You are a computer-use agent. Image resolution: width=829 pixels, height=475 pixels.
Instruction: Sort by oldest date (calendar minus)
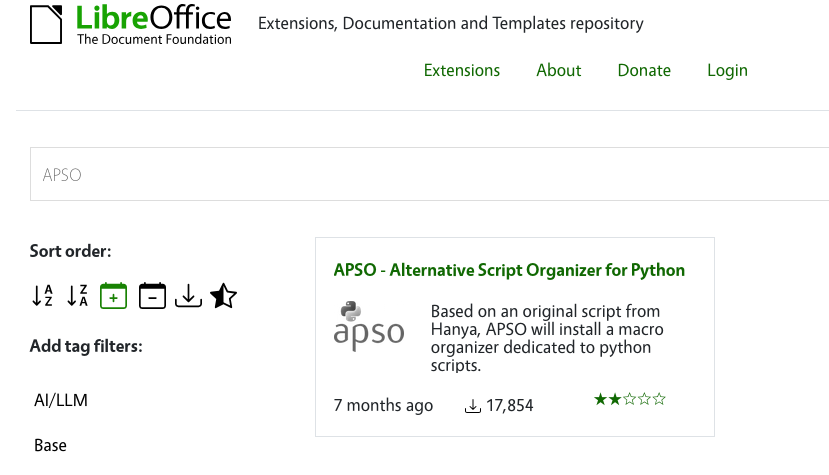tap(152, 296)
